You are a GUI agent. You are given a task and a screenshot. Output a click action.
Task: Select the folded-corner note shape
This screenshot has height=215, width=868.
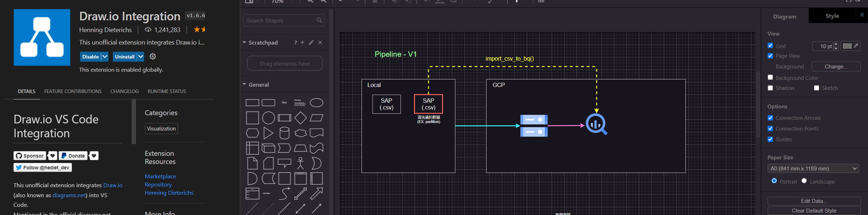coord(252,163)
